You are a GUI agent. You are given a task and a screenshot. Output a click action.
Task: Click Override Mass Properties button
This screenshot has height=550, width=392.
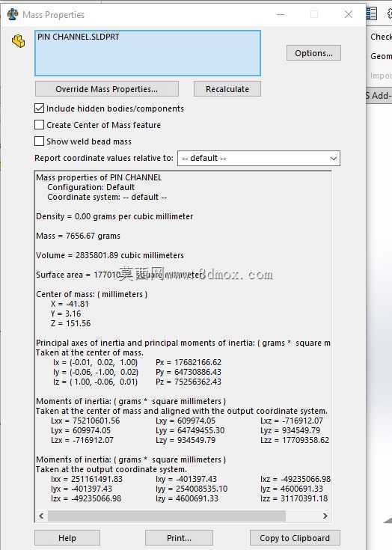(x=106, y=89)
